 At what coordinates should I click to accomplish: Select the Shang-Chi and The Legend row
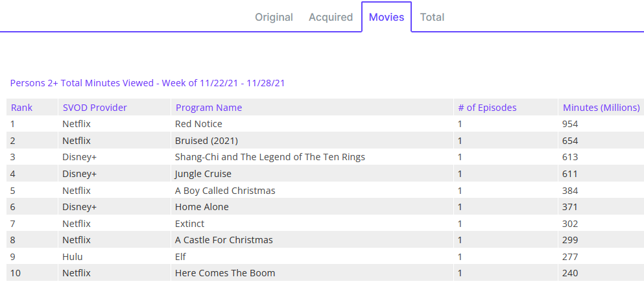point(270,157)
